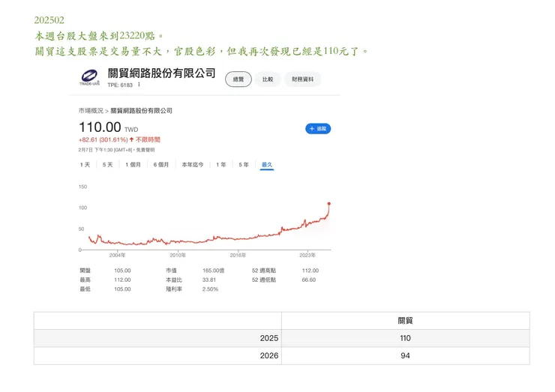Viewport: 555px width, 392px height.
Task: Switch to the 比較 compare tab
Action: click(x=268, y=79)
